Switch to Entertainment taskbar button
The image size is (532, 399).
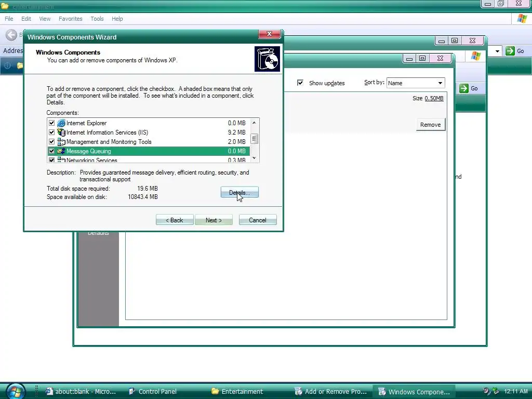(237, 392)
